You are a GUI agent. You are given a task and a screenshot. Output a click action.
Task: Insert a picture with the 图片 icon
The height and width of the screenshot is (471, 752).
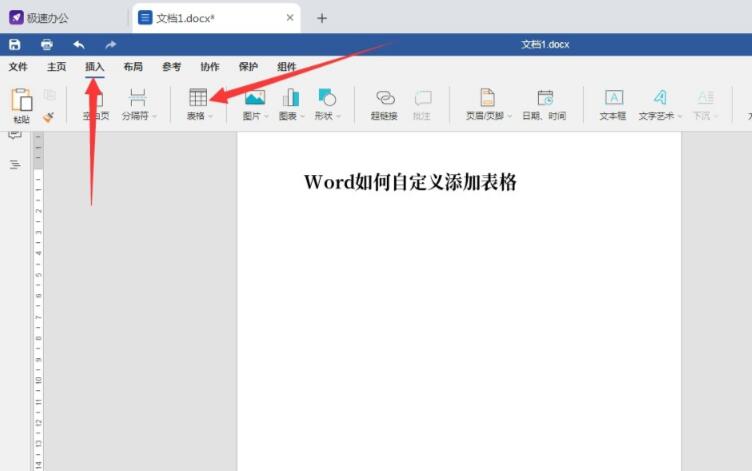point(255,97)
